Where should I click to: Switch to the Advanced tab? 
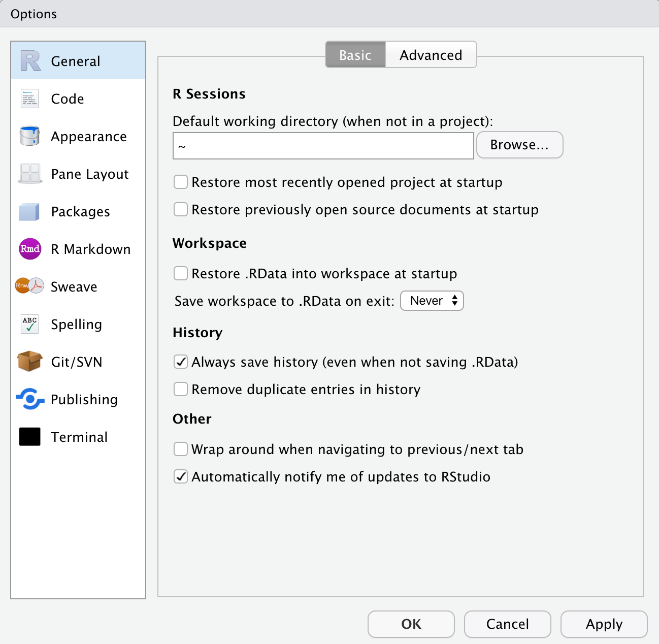click(431, 54)
